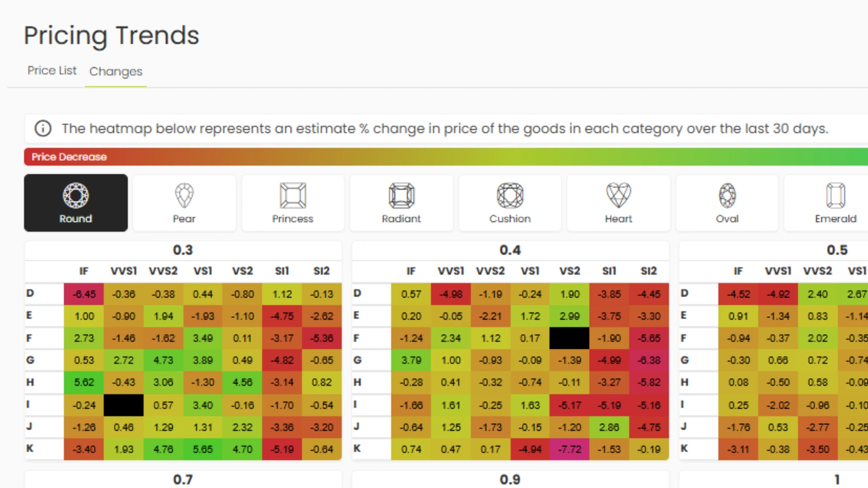Select the Round diamond shape icon

click(x=75, y=196)
